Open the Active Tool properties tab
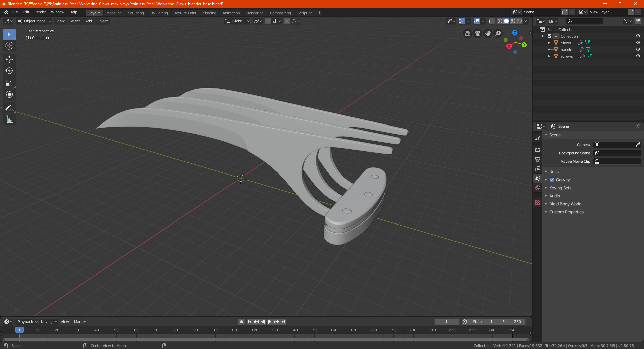This screenshot has width=644, height=349. [x=538, y=138]
